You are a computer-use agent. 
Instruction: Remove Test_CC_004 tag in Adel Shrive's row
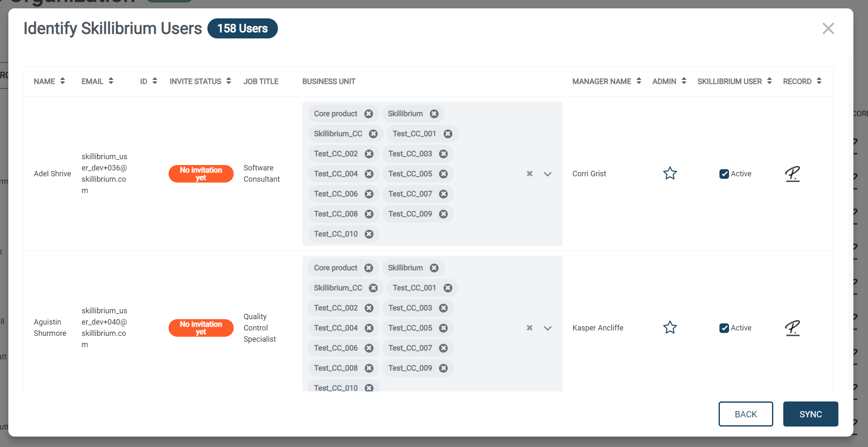[x=369, y=174]
